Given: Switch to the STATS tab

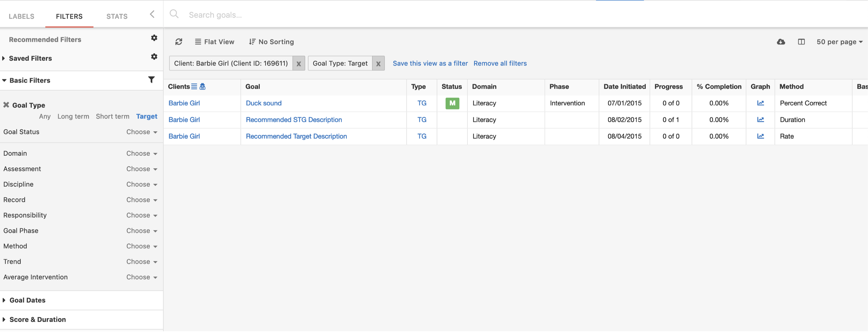Looking at the screenshot, I should point(117,16).
